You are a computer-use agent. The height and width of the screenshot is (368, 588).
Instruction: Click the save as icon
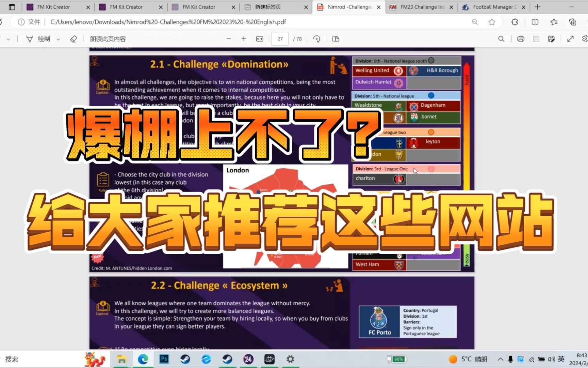tap(552, 39)
